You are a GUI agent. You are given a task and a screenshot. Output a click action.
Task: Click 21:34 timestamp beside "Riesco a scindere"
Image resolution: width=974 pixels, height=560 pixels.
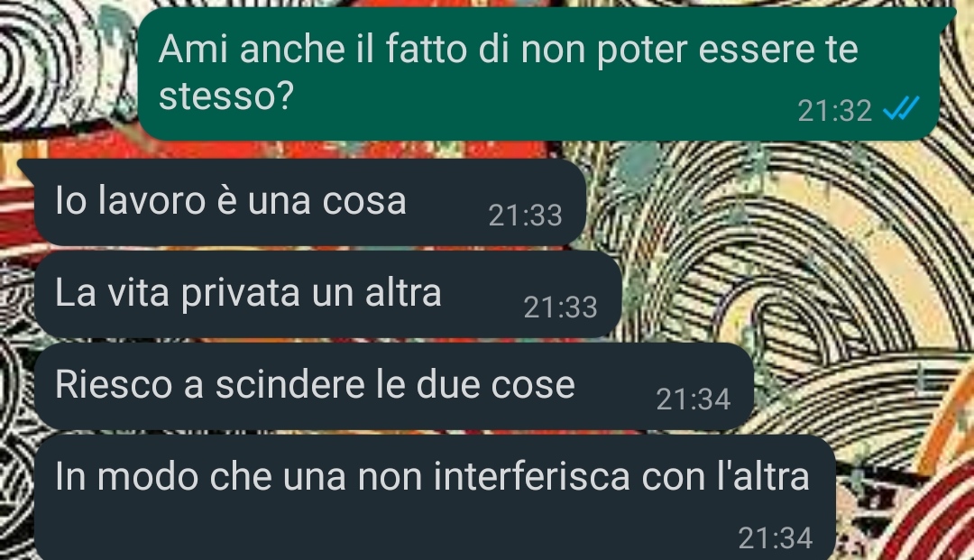pos(694,399)
